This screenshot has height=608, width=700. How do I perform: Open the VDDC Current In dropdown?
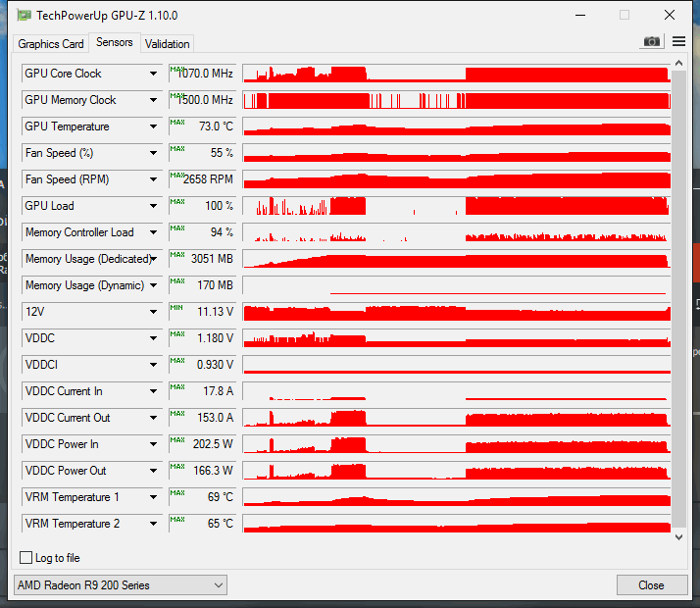point(153,391)
